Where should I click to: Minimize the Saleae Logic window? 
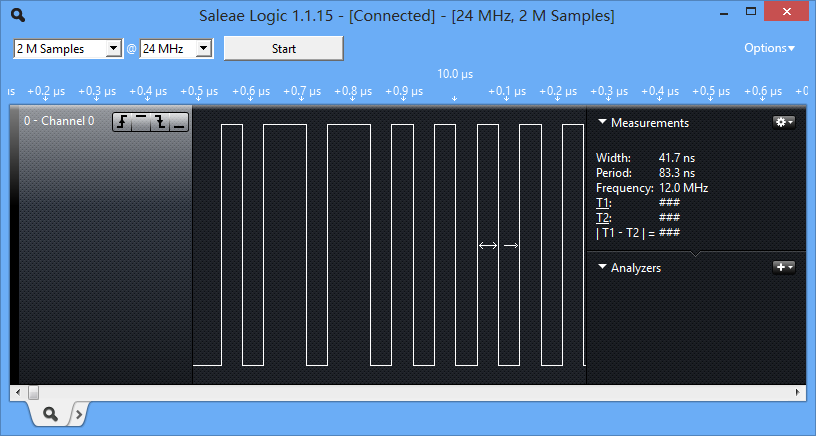[724, 13]
